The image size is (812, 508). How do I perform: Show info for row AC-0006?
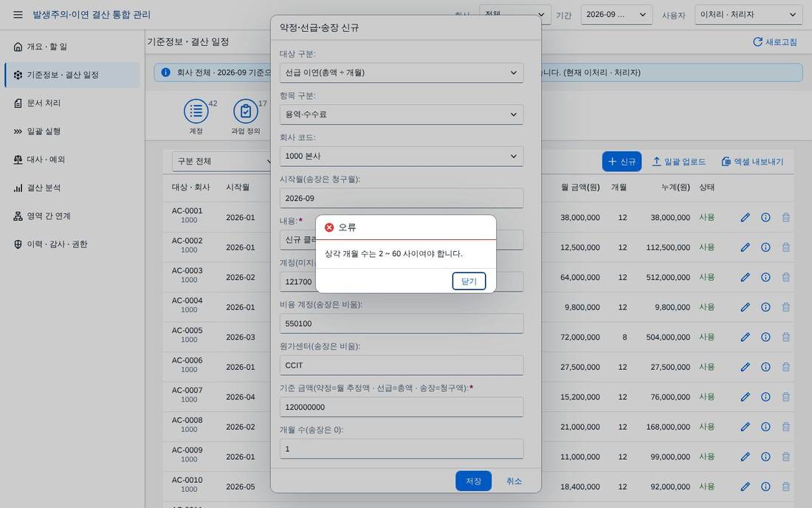765,367
